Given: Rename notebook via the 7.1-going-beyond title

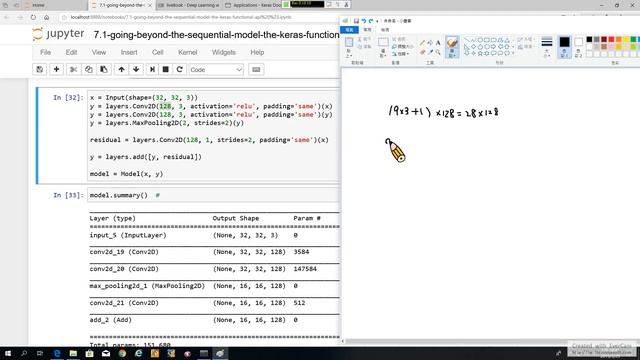Looking at the screenshot, I should point(216,35).
